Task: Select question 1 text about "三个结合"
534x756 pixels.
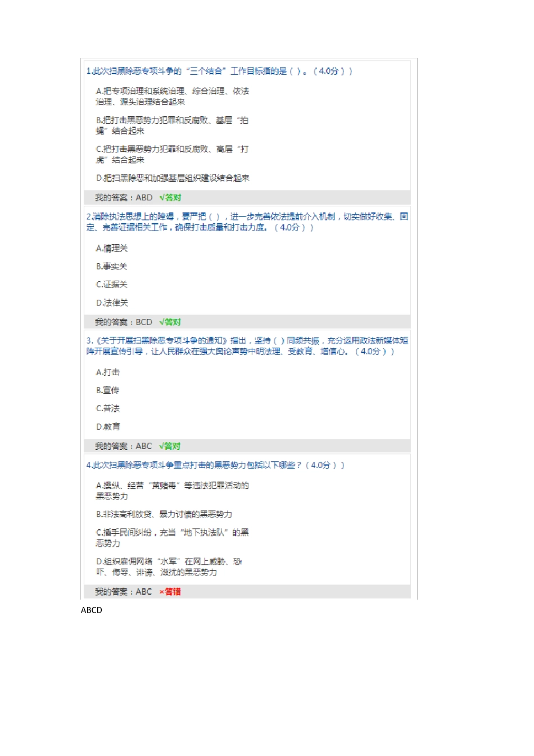Action: tap(219, 71)
